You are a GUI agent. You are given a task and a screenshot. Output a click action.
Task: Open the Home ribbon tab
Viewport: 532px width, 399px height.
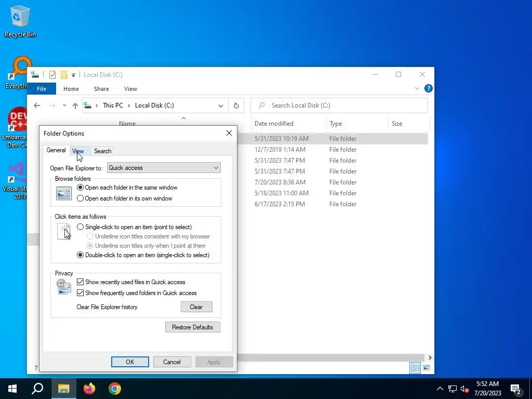(x=71, y=89)
